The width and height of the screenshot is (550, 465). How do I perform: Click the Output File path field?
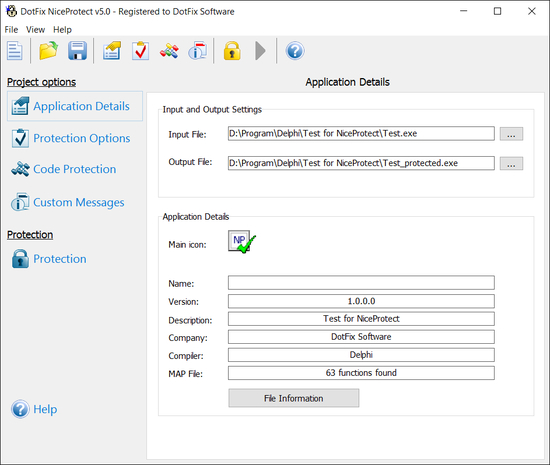(361, 163)
